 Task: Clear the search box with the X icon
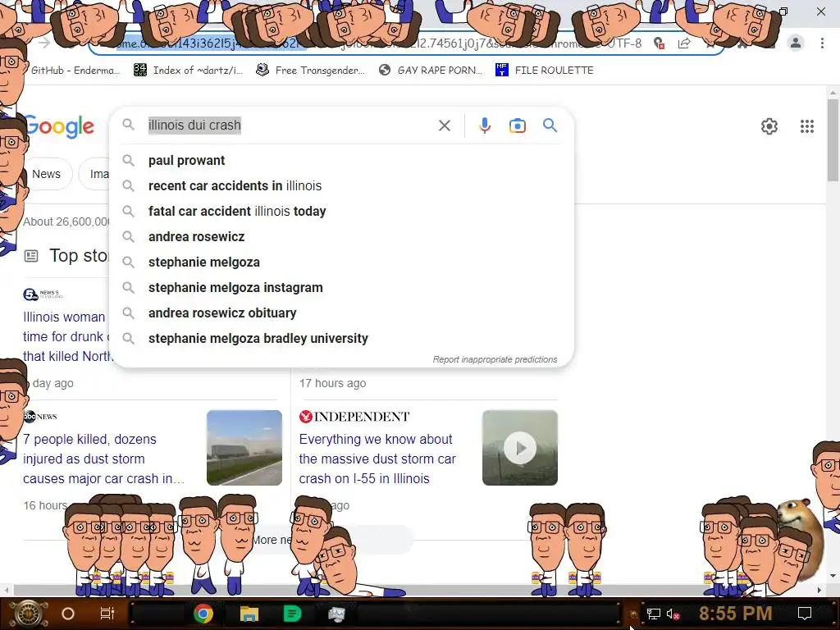(x=444, y=126)
